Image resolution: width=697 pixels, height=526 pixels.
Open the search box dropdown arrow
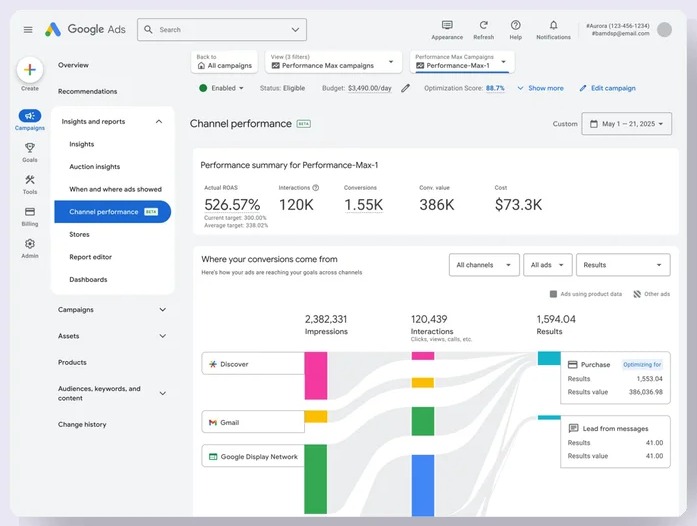[x=295, y=30]
